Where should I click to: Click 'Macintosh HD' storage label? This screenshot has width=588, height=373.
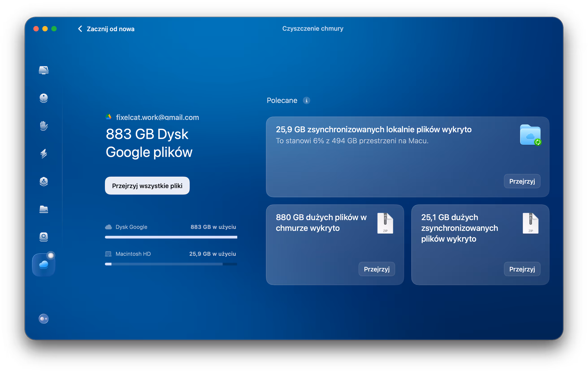coord(133,254)
